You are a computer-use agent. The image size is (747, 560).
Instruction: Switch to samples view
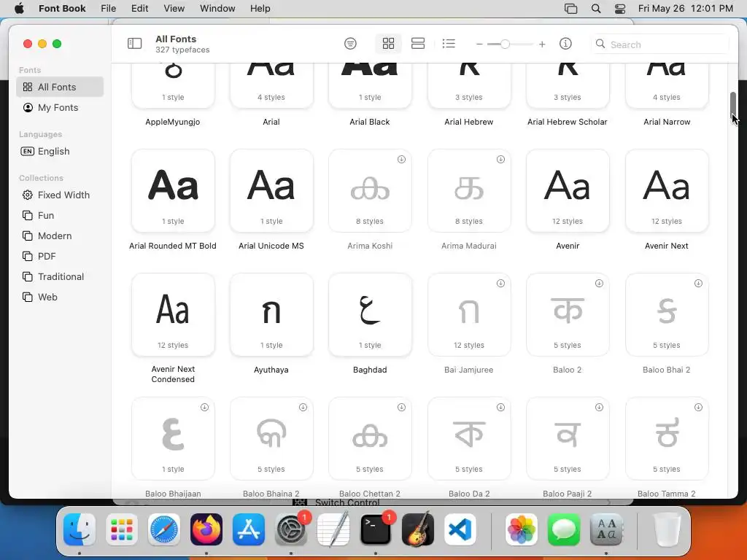(x=418, y=44)
